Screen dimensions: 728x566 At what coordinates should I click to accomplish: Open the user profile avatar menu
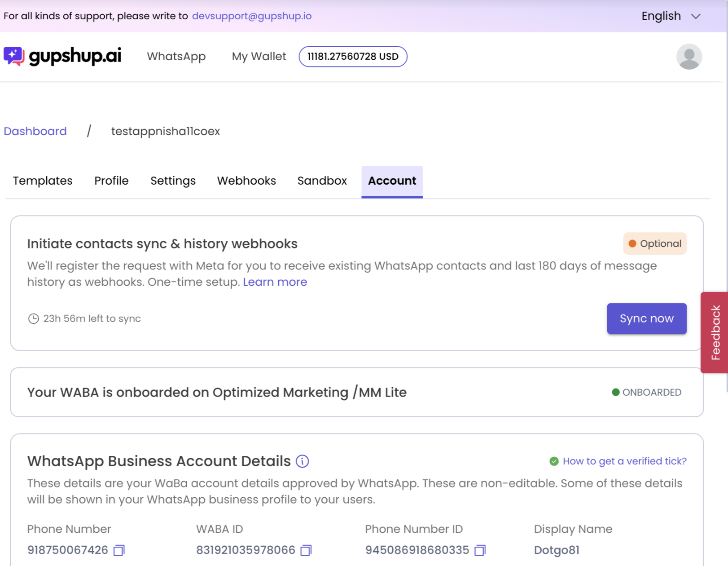coord(689,57)
